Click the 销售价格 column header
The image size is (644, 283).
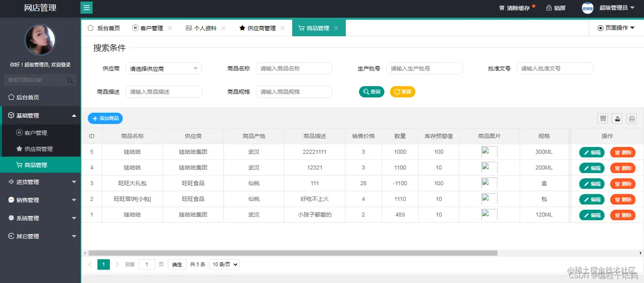pos(363,136)
